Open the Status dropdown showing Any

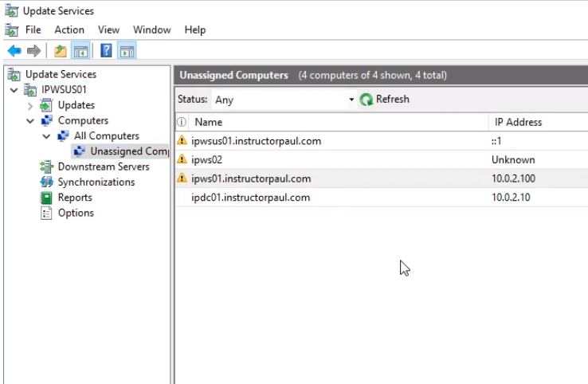(x=351, y=100)
